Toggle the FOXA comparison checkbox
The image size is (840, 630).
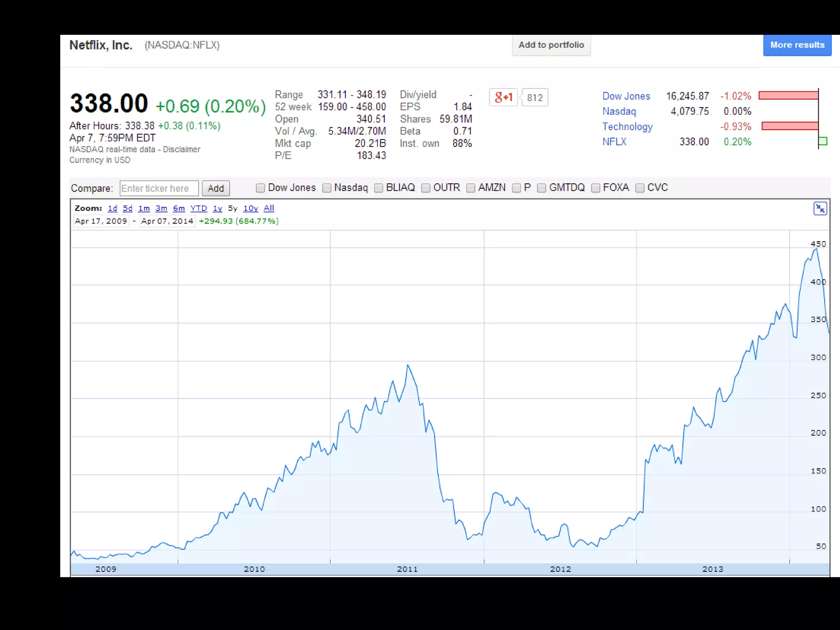click(595, 188)
